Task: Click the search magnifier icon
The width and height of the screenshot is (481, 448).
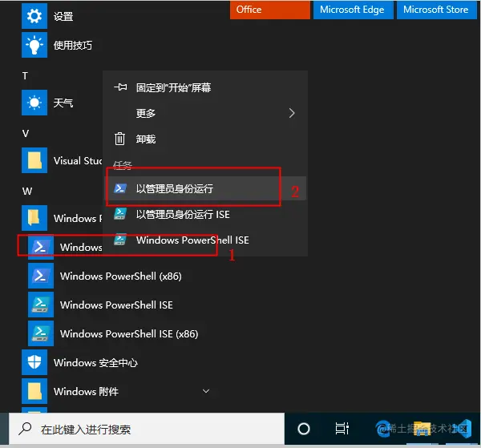Action: [25, 429]
